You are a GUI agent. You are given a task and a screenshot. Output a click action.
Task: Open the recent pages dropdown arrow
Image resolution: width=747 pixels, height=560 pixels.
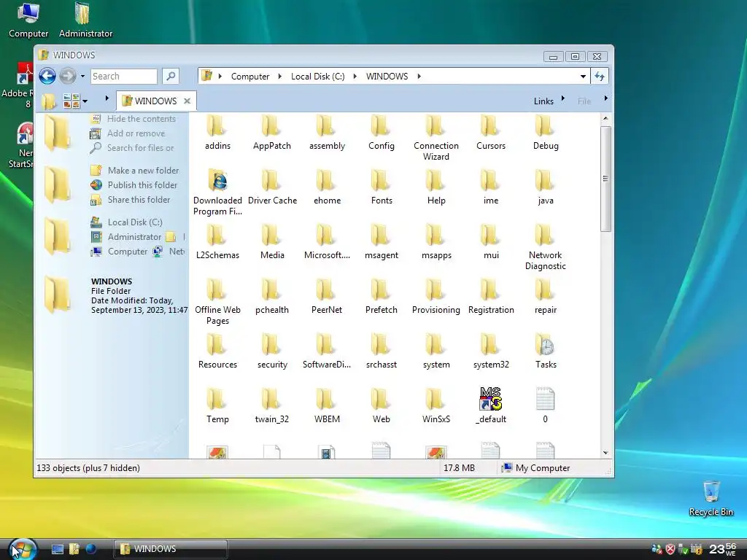82,76
